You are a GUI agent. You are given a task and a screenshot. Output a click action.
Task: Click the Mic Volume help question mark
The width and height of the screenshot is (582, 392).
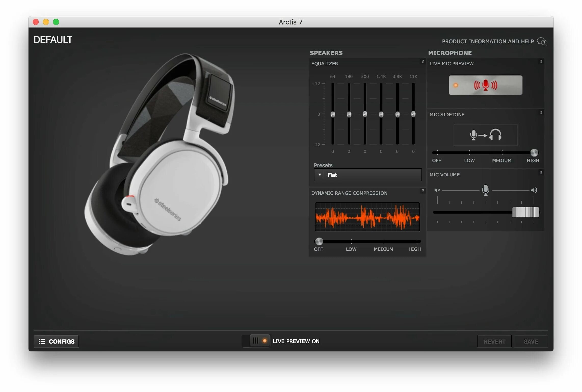click(541, 172)
